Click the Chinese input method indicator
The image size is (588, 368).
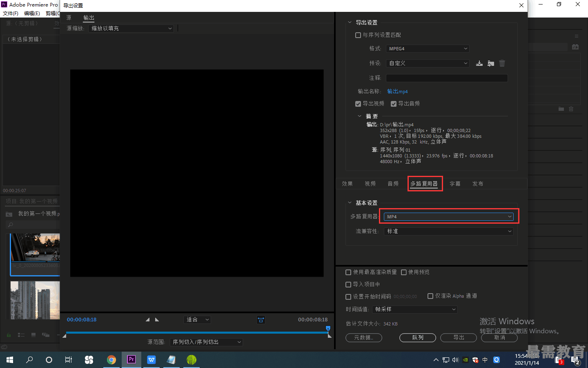pyautogui.click(x=485, y=360)
